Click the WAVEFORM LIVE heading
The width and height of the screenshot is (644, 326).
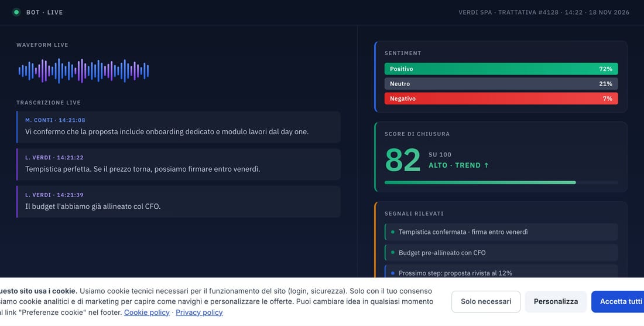(x=42, y=45)
